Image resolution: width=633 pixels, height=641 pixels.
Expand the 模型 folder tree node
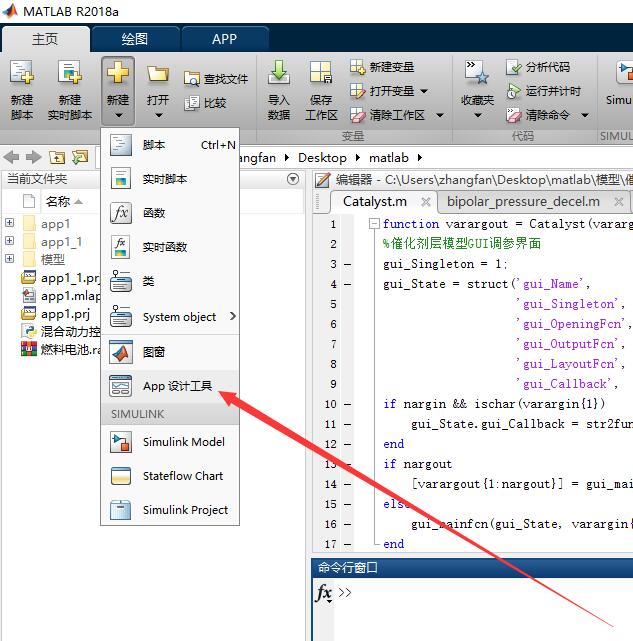tap(9, 258)
